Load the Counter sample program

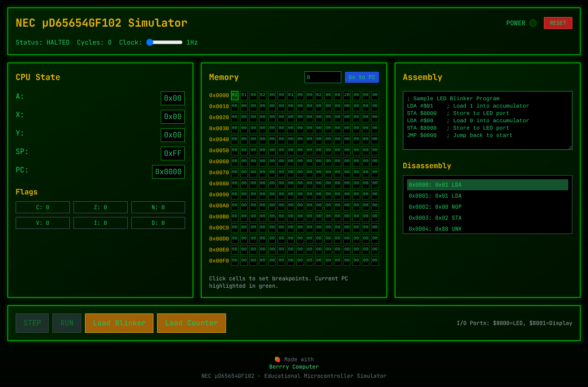click(x=191, y=323)
